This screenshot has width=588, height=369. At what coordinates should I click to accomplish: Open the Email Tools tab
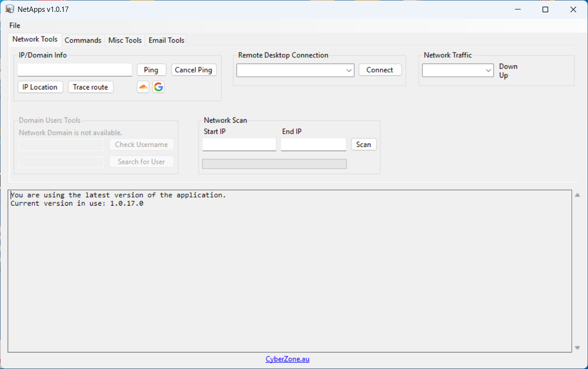(166, 40)
